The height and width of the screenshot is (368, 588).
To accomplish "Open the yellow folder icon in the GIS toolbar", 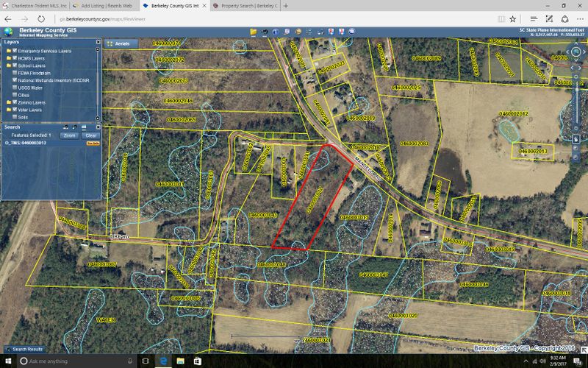I will pos(254,32).
